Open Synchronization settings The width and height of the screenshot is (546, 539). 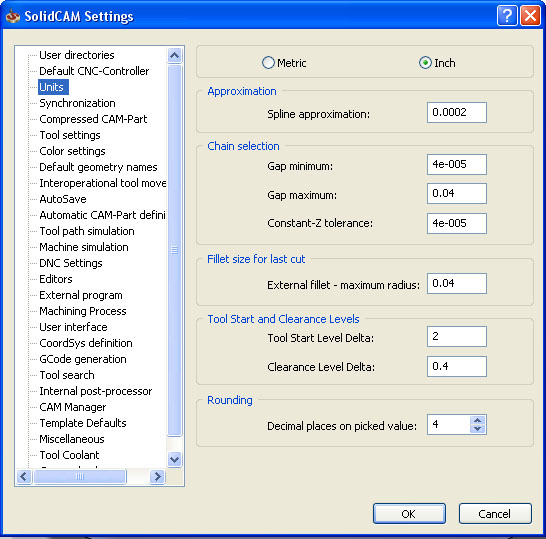77,103
